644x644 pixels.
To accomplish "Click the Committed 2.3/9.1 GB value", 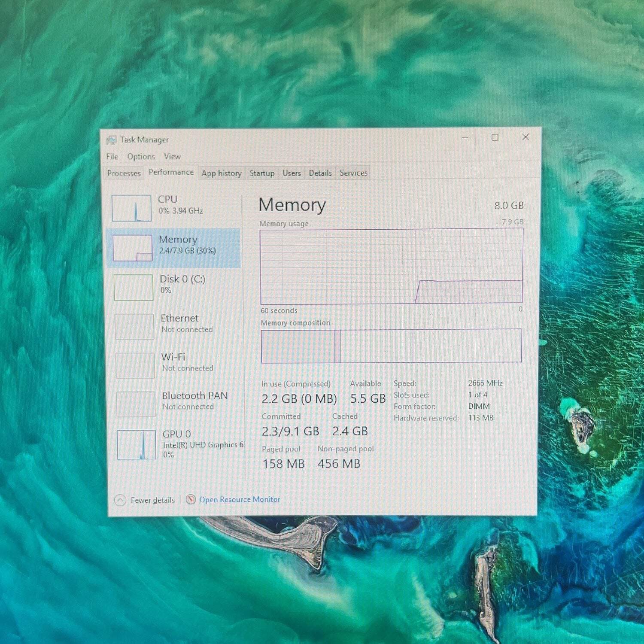I will tap(291, 431).
